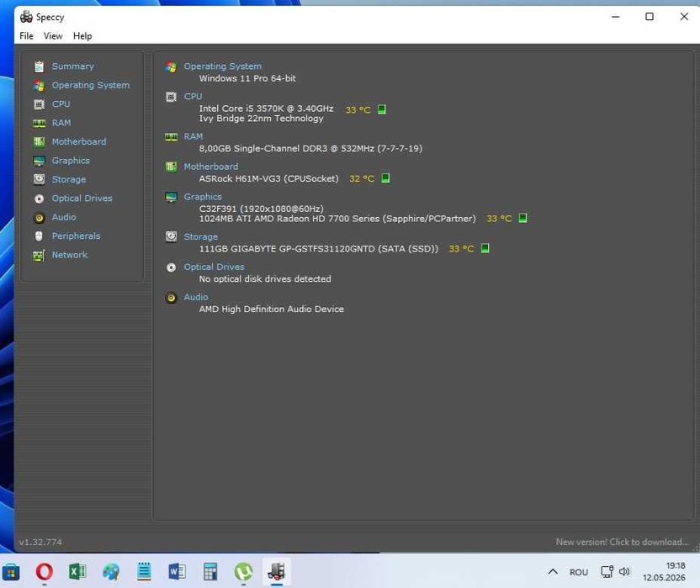Click 'AMD High Definition Audio Device' text
The height and width of the screenshot is (588, 700).
coord(272,310)
